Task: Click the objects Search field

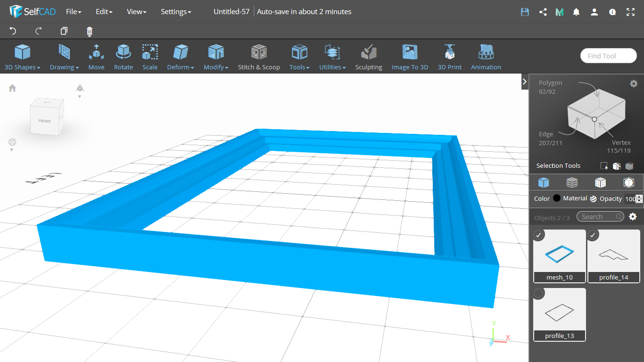Action: pyautogui.click(x=600, y=216)
